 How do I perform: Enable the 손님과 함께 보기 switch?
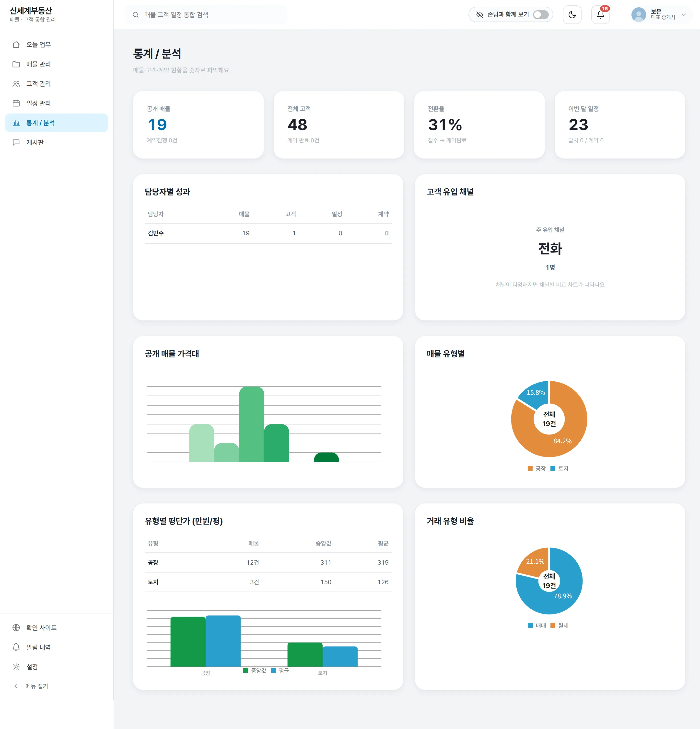pos(541,14)
